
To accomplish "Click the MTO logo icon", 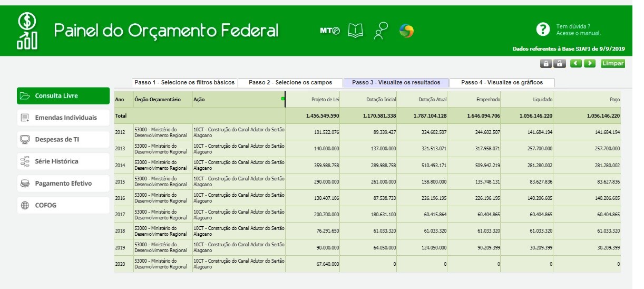I will pyautogui.click(x=330, y=31).
